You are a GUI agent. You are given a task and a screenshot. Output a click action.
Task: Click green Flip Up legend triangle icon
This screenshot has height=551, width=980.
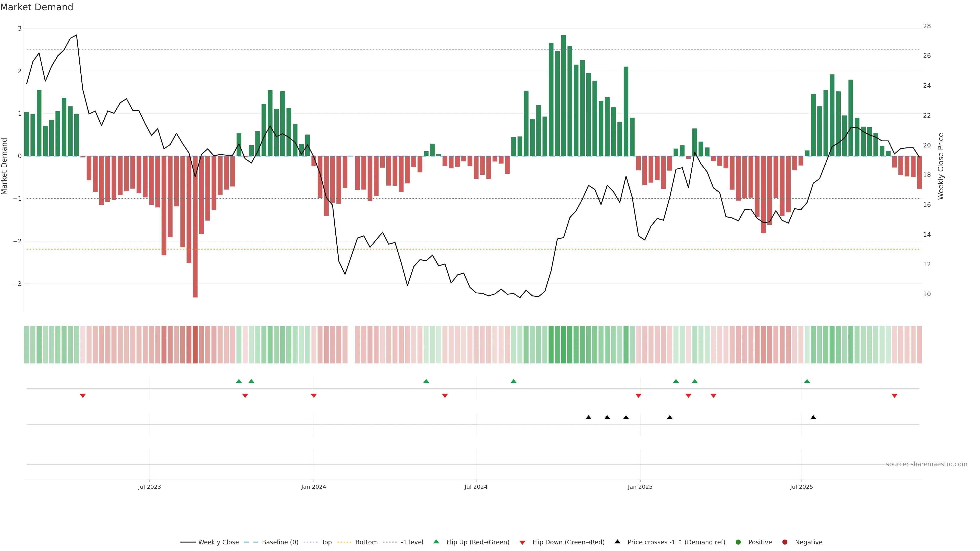pyautogui.click(x=436, y=542)
